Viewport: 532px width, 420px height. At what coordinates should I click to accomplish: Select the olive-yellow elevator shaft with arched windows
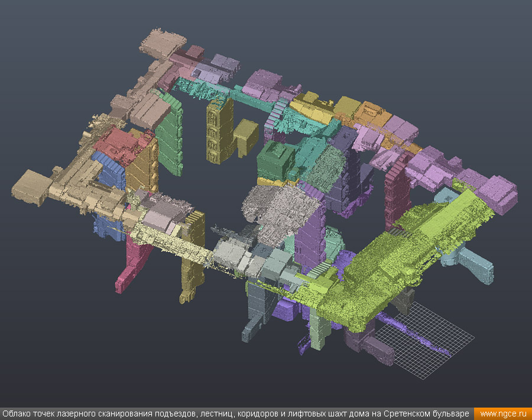[219, 131]
